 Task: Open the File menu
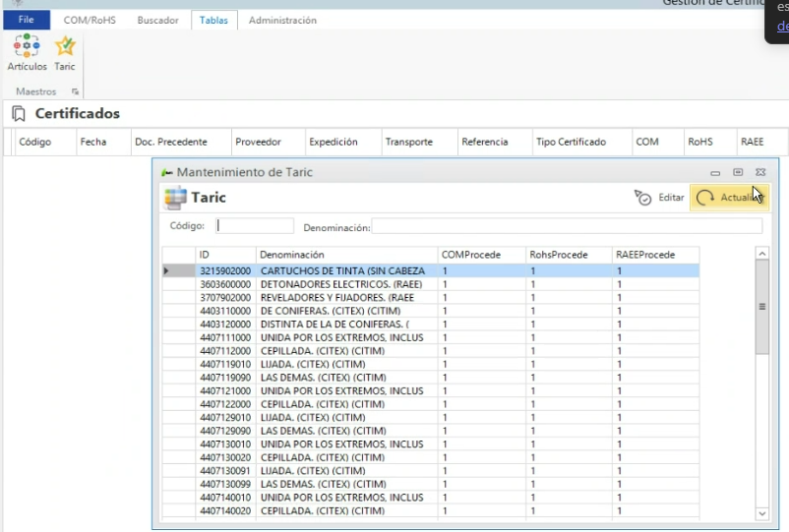(27, 20)
